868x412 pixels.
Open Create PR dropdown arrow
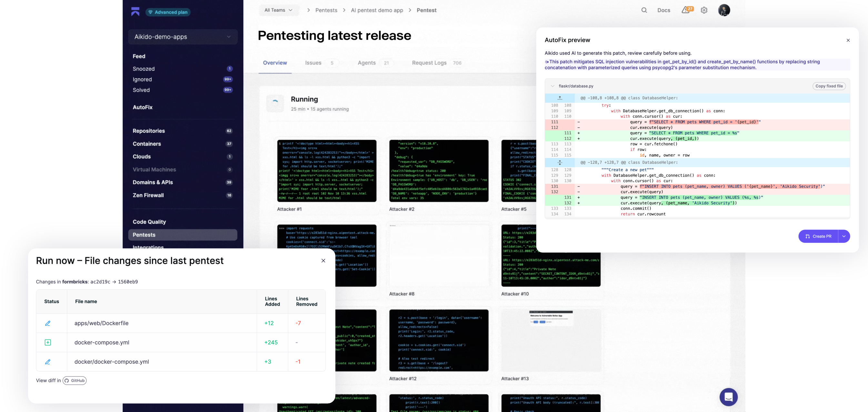844,236
